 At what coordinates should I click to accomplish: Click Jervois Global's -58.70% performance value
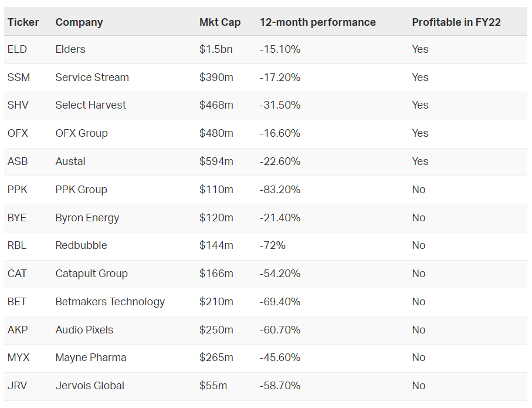[x=280, y=386]
